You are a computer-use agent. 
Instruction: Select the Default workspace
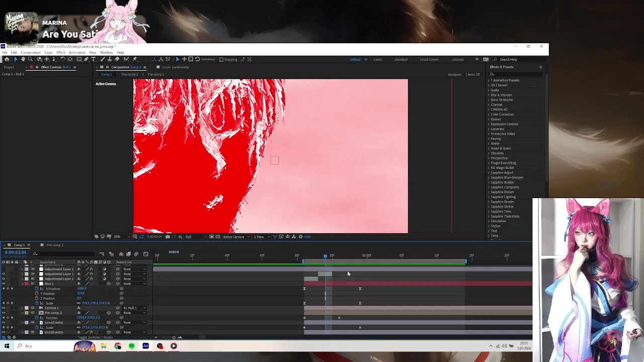tap(355, 59)
